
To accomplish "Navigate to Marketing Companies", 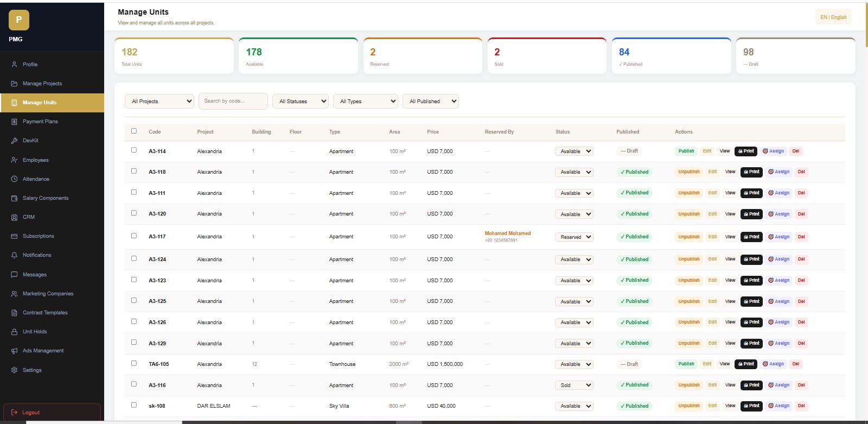I will 52,294.
